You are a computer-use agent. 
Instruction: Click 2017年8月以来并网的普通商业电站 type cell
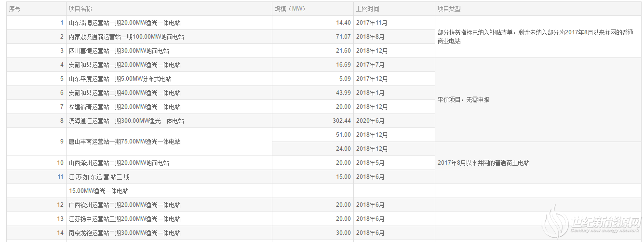tap(538, 163)
